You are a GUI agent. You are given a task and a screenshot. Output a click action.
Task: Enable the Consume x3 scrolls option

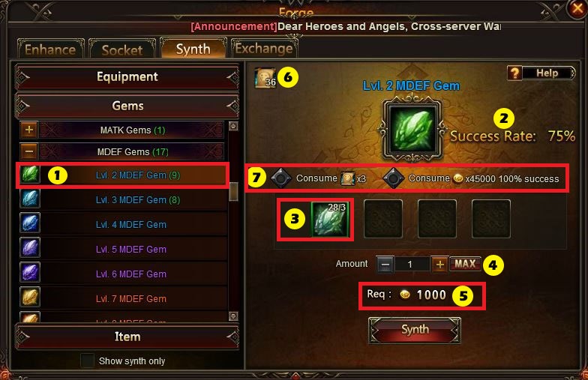click(x=280, y=178)
